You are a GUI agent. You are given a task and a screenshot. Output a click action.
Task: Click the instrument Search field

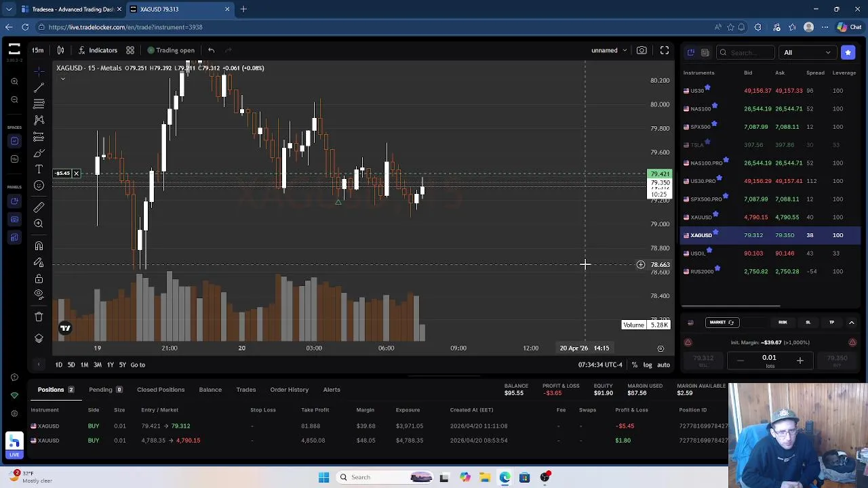[x=746, y=52]
